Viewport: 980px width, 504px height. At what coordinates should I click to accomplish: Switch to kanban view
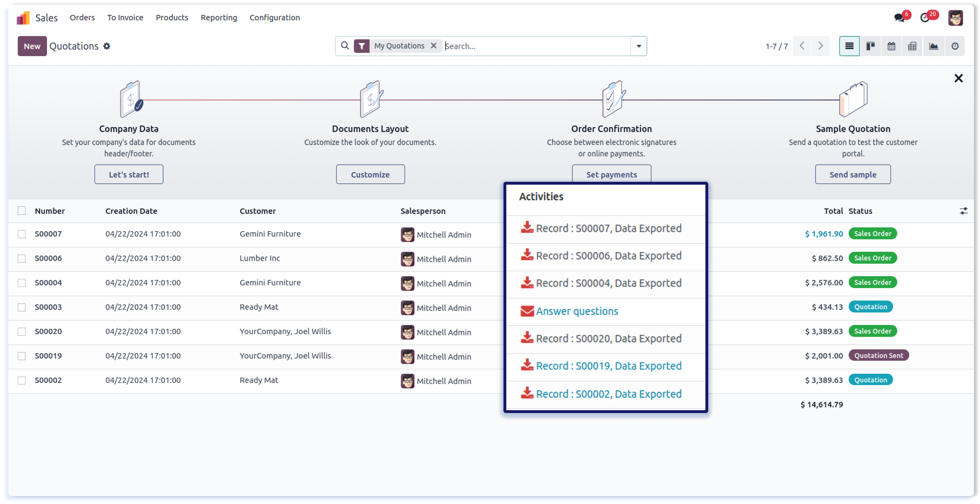pyautogui.click(x=870, y=46)
